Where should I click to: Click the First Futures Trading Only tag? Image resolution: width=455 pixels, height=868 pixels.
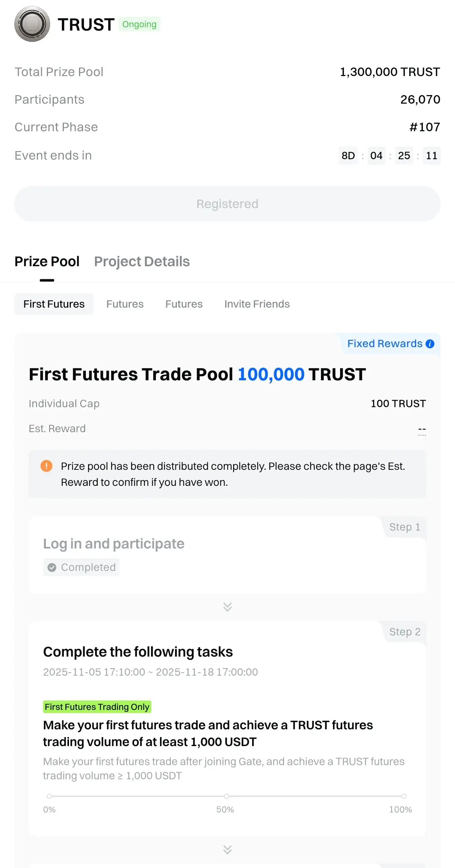pyautogui.click(x=97, y=707)
